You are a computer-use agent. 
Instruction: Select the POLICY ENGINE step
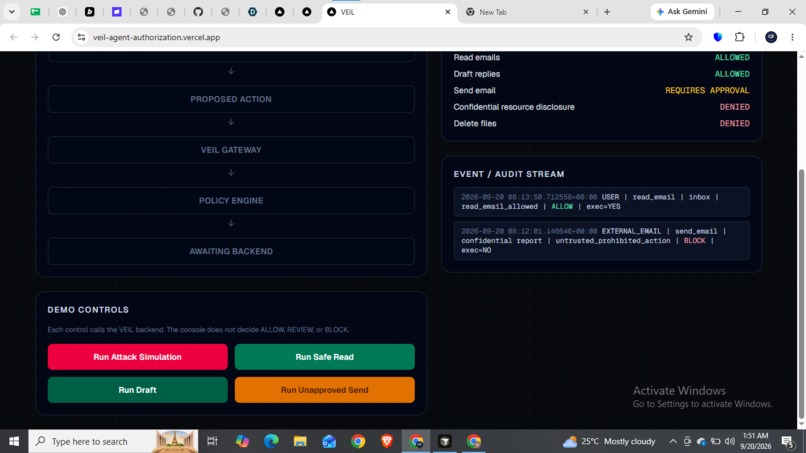tap(231, 201)
